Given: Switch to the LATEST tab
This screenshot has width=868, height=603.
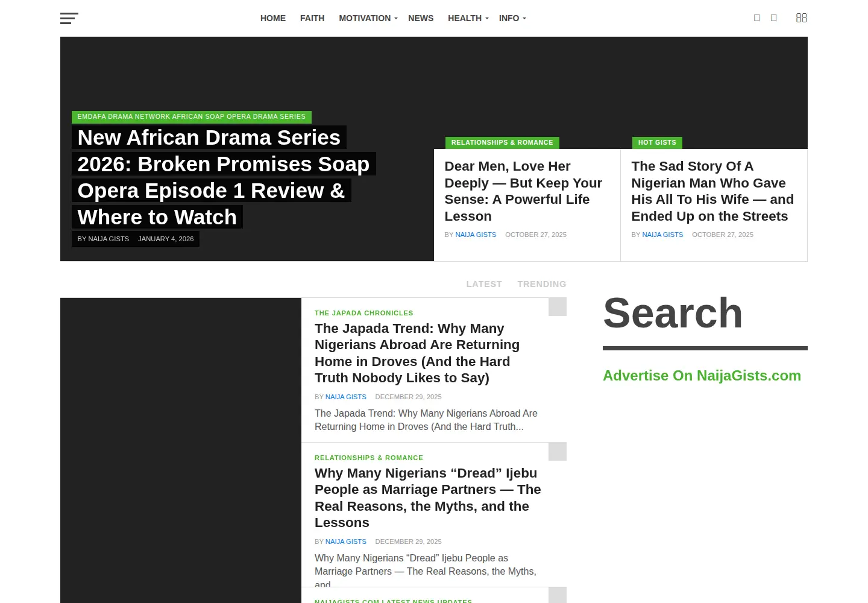Looking at the screenshot, I should 484,284.
